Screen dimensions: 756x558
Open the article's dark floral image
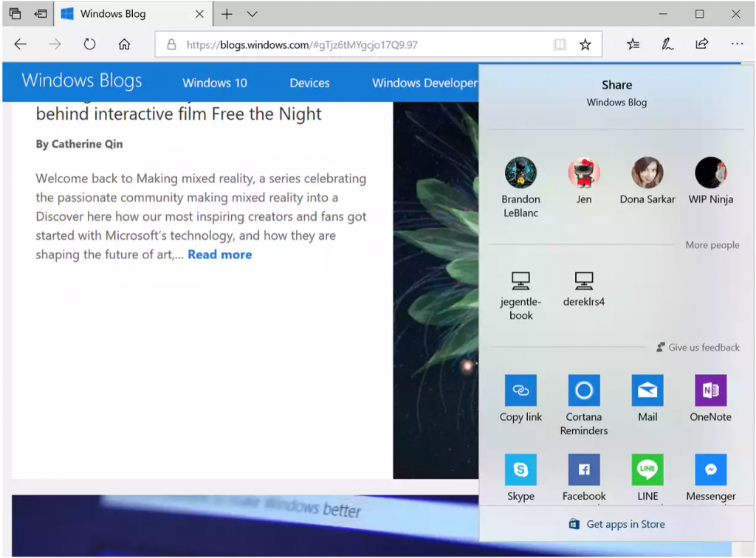[x=436, y=290]
